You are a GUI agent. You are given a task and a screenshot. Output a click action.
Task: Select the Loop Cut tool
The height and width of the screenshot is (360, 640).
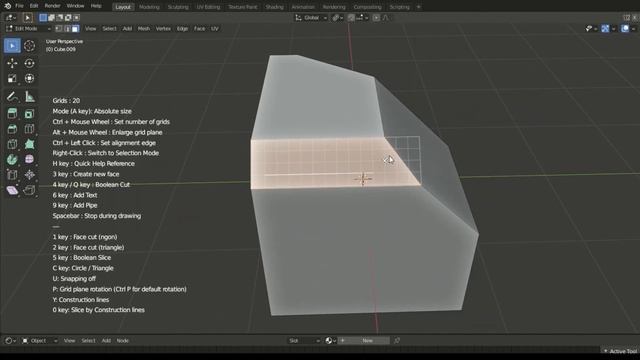tap(29, 129)
